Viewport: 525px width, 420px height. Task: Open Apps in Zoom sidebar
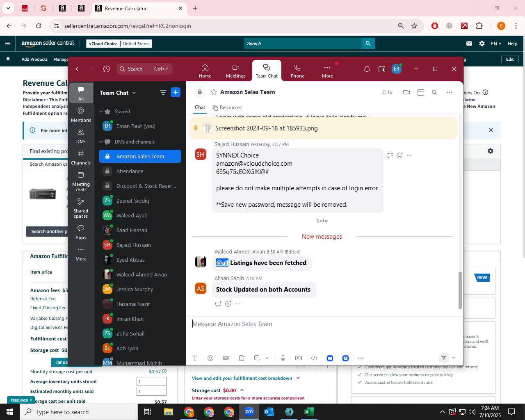pyautogui.click(x=81, y=232)
